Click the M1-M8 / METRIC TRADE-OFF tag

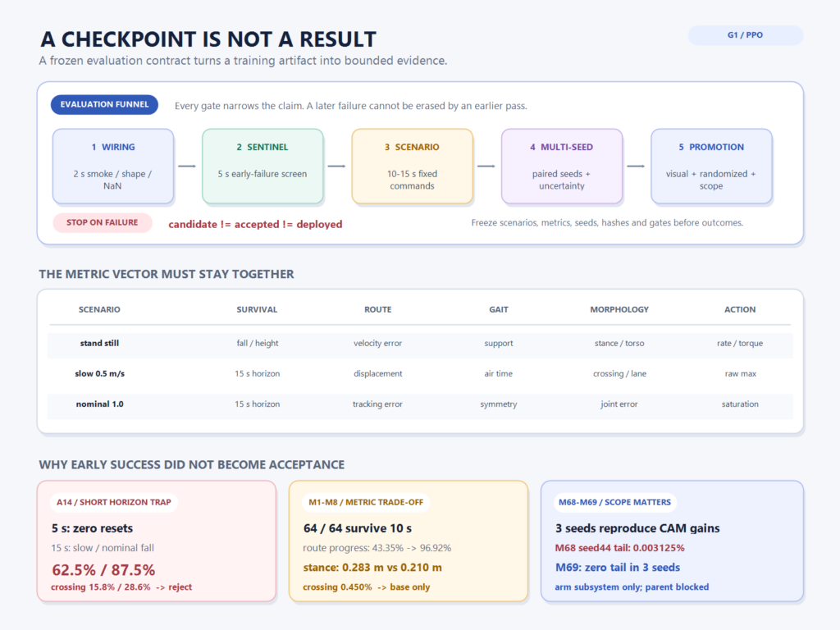366,503
